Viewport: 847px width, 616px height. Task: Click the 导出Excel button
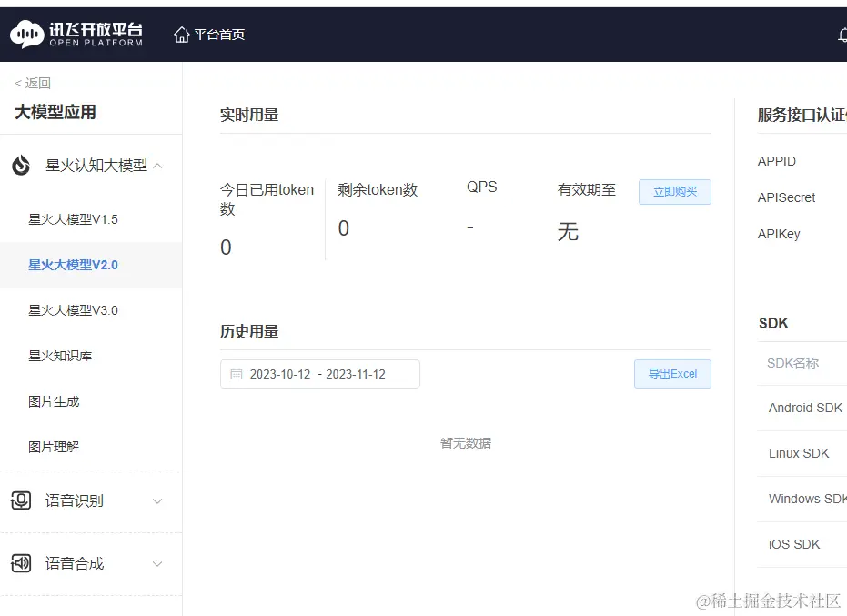[x=672, y=374]
